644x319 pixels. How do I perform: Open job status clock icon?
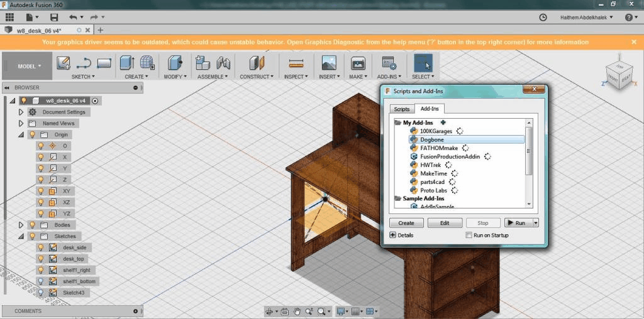pyautogui.click(x=543, y=17)
